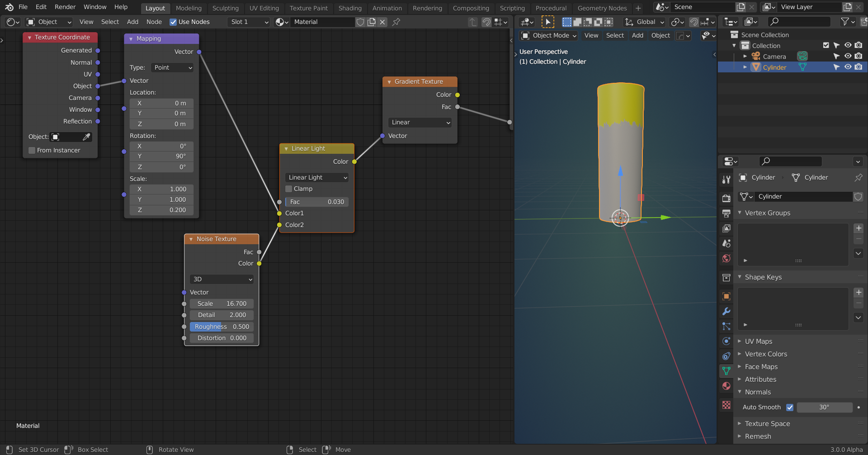The width and height of the screenshot is (868, 455).
Task: Open Object Constraints properties tab
Action: (x=726, y=356)
